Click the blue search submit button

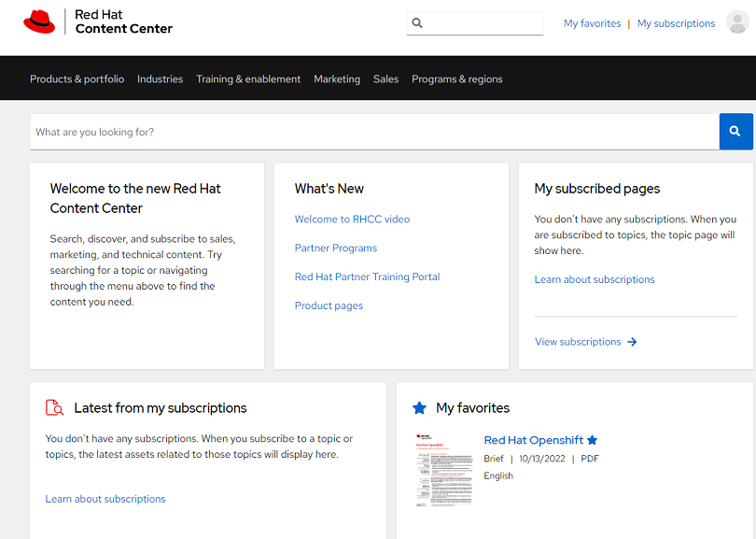click(x=735, y=132)
